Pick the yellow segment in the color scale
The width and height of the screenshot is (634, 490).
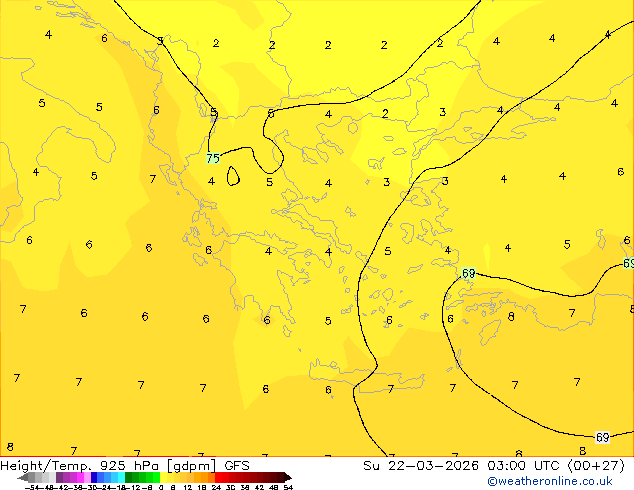point(172,477)
